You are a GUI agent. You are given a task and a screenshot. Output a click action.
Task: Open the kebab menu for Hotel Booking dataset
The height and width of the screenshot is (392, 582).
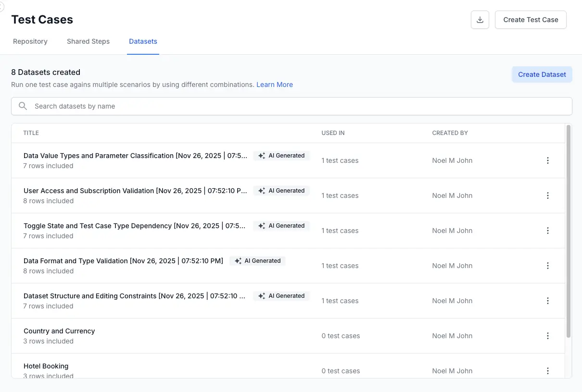(548, 371)
